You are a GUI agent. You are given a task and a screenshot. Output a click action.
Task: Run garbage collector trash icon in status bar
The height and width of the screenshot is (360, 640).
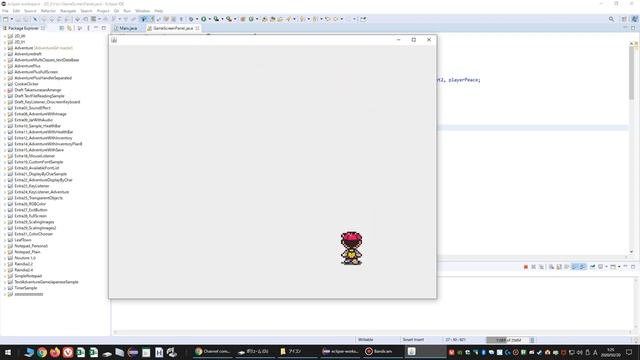point(532,340)
